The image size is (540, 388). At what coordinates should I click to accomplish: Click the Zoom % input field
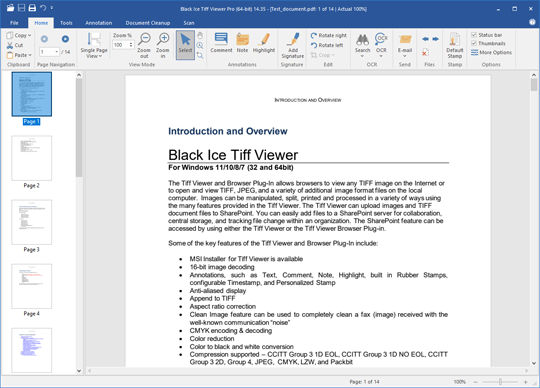(121, 45)
